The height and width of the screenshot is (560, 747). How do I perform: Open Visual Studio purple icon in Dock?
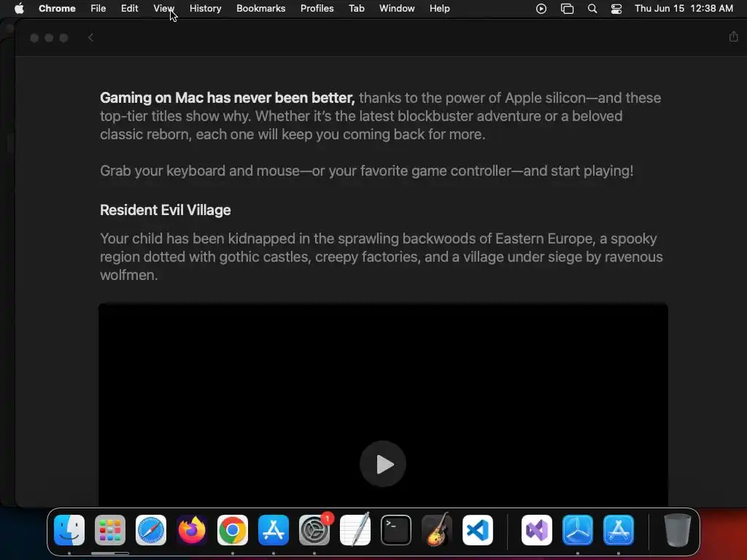[x=537, y=530]
